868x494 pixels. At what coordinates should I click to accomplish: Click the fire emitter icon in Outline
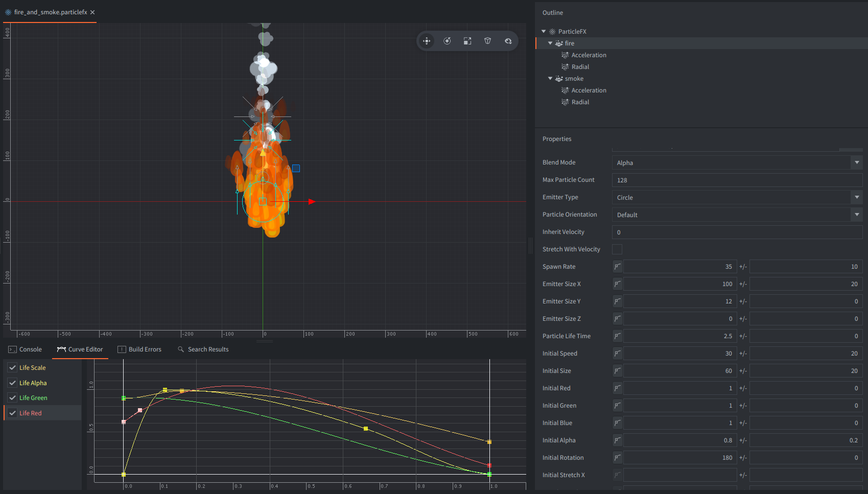[559, 43]
